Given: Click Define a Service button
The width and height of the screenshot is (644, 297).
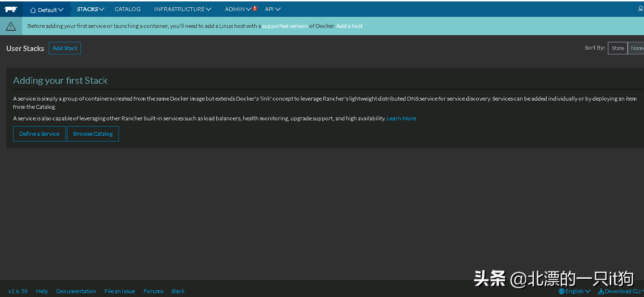Looking at the screenshot, I should (39, 134).
